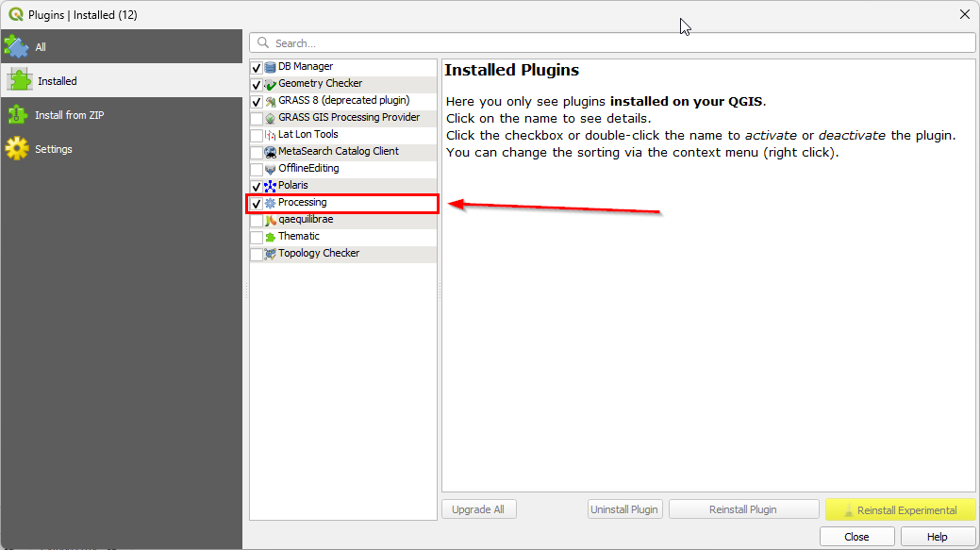Toggle the Processing plugin checkbox
This screenshot has width=980, height=550.
257,203
